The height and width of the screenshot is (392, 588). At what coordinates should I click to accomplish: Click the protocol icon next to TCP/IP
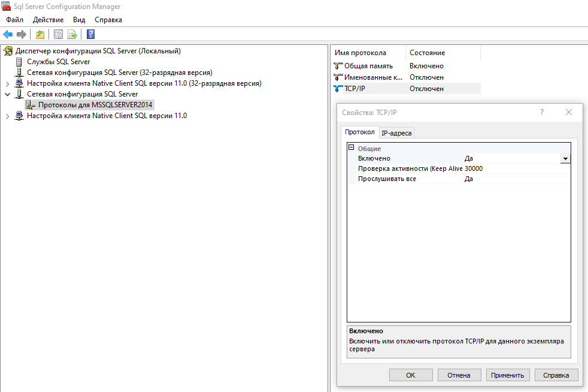[x=338, y=89]
